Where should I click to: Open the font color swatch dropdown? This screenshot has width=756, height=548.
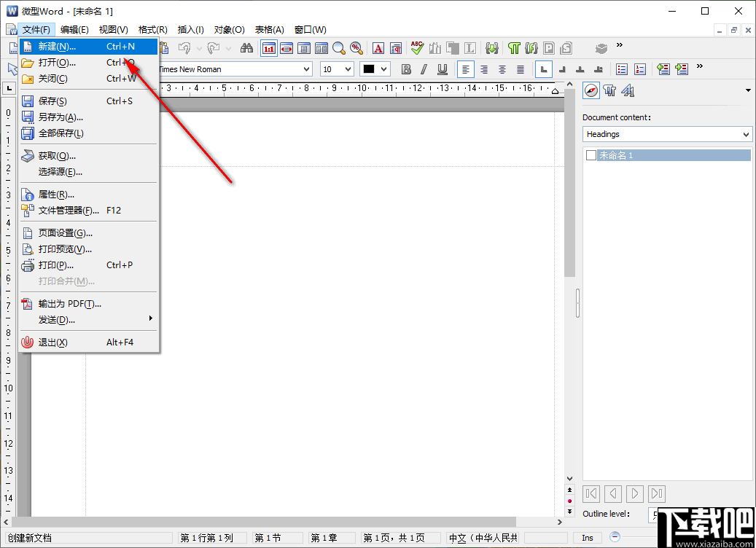386,68
